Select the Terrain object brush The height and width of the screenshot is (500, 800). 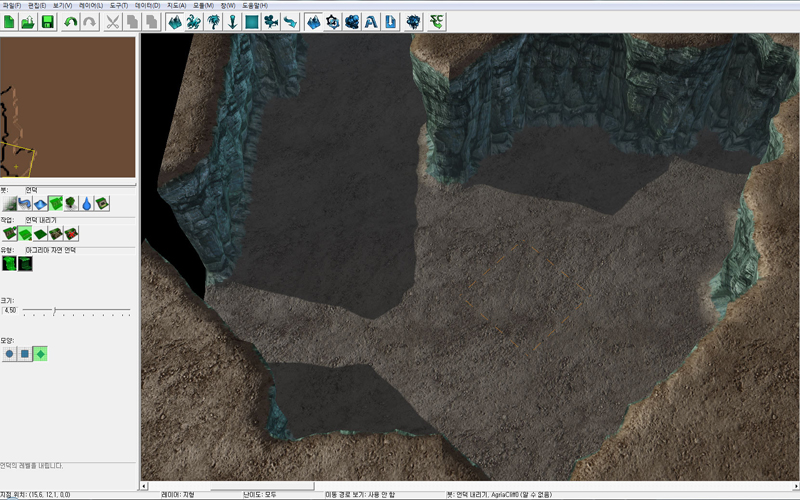(x=102, y=204)
